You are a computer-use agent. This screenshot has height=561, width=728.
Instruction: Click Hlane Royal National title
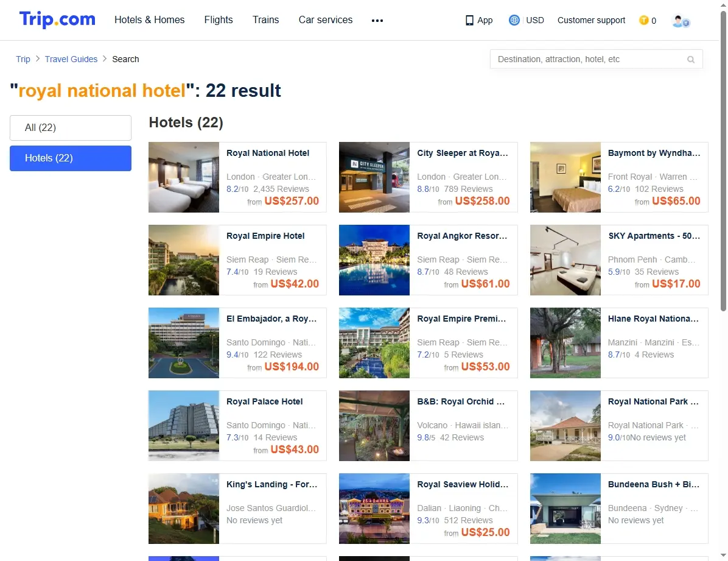653,319
